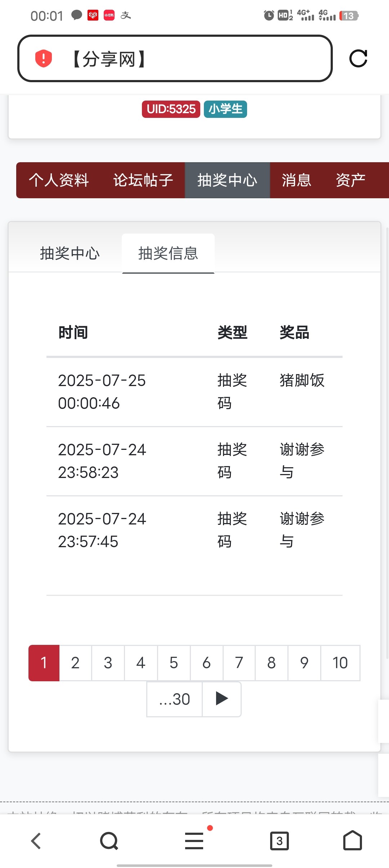389x868 pixels.
Task: Go to browser home page icon
Action: tap(352, 841)
